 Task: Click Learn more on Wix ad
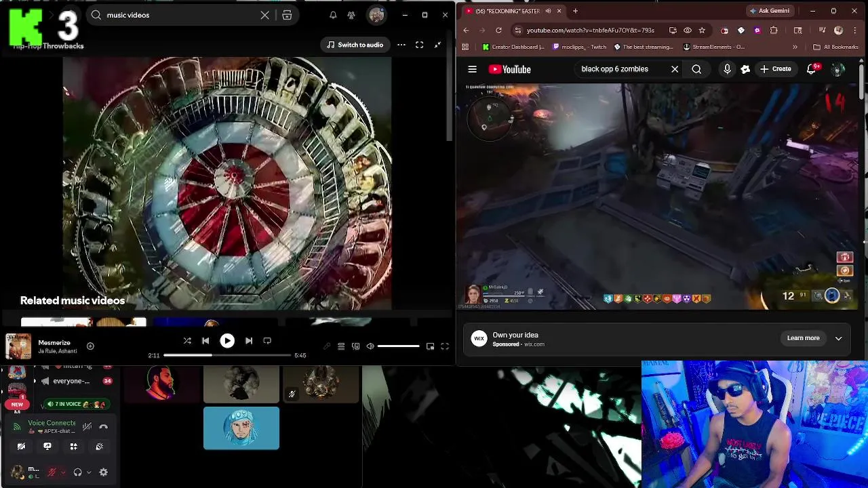[803, 338]
